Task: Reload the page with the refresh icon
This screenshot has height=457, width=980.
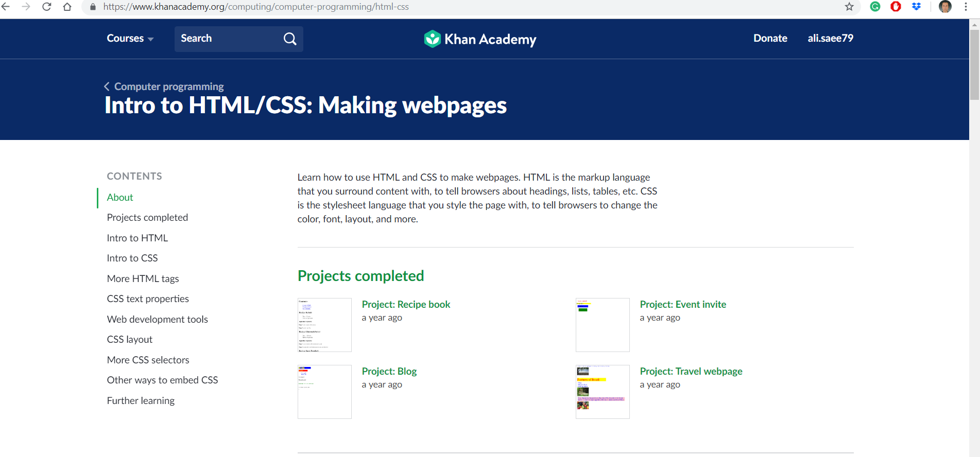Action: (x=47, y=7)
